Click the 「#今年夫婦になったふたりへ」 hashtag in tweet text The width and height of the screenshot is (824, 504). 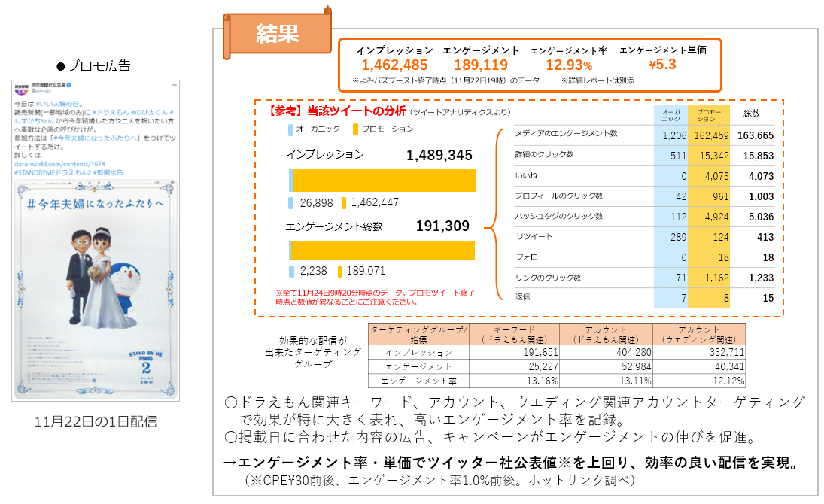[x=96, y=138]
